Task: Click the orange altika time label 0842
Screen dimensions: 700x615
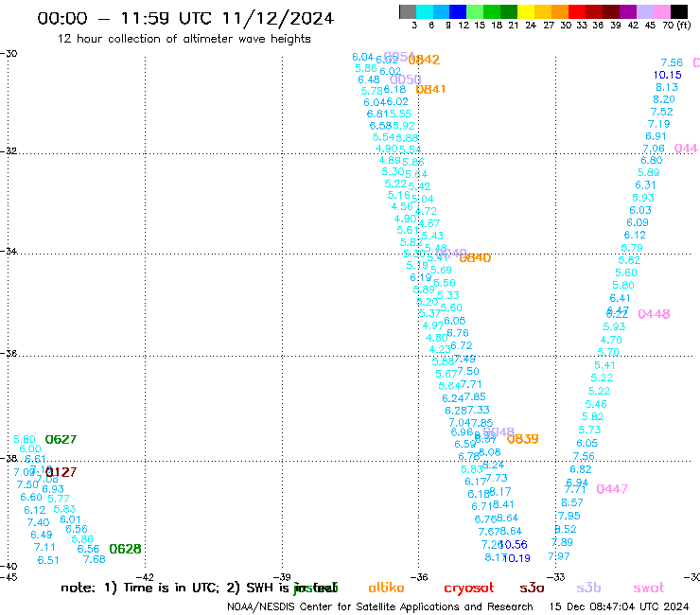Action: point(424,60)
